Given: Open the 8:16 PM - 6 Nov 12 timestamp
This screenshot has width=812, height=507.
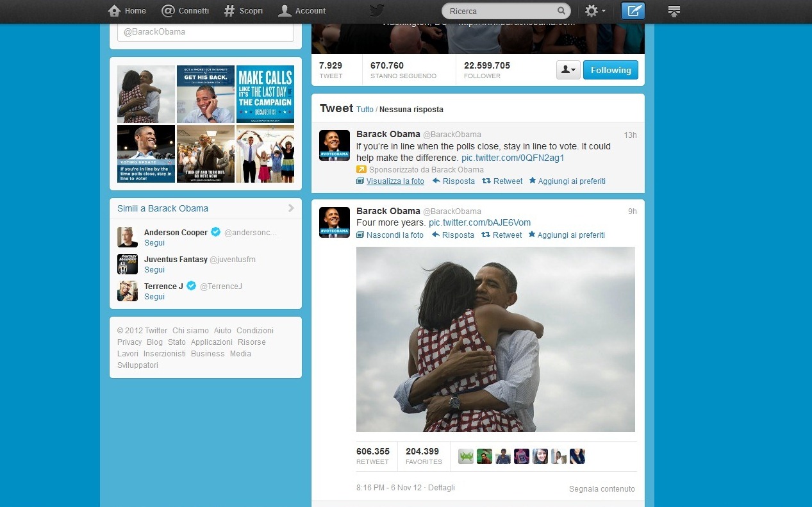Looking at the screenshot, I should tap(389, 488).
